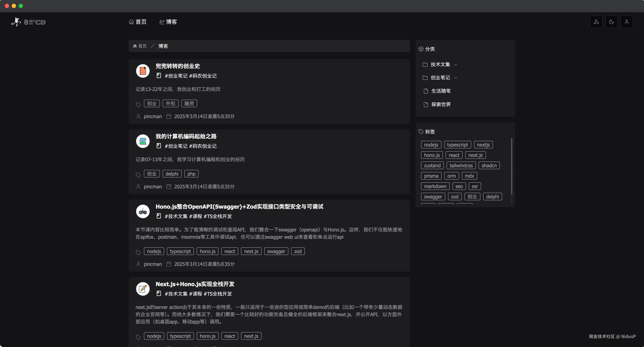This screenshot has height=347, width=644.
Task: Open post titled 兜兜转转的创业史
Action: (x=177, y=66)
